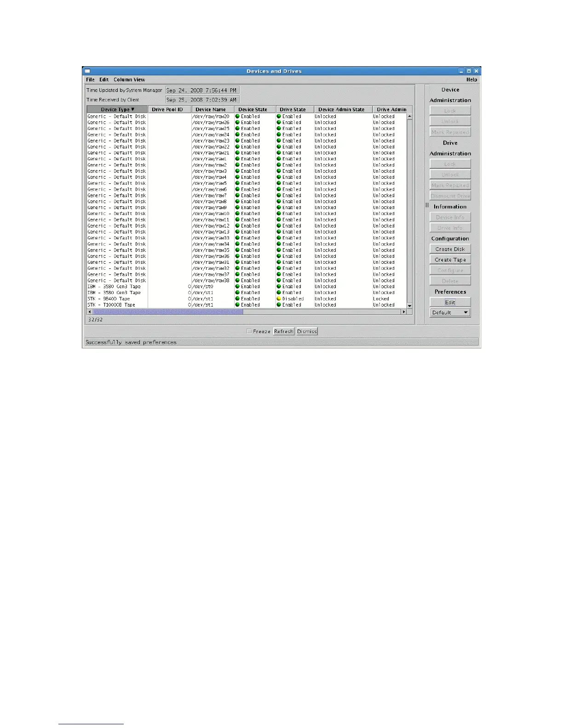Click the yellow Disabled drive state indicator
Viewport: 563px width, 728px height.
[x=279, y=299]
